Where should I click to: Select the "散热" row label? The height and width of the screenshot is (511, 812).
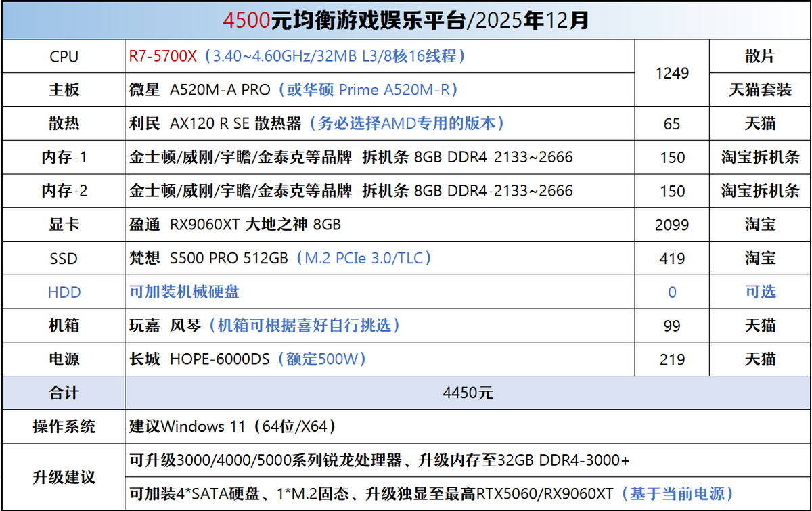pos(64,124)
